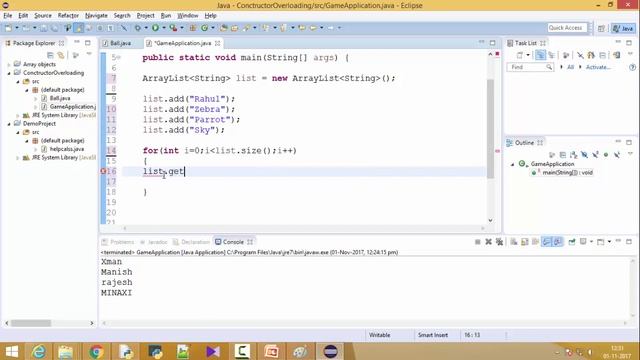This screenshot has width=640, height=360.
Task: Switch to the Ball.java editor tab
Action: tap(120, 43)
